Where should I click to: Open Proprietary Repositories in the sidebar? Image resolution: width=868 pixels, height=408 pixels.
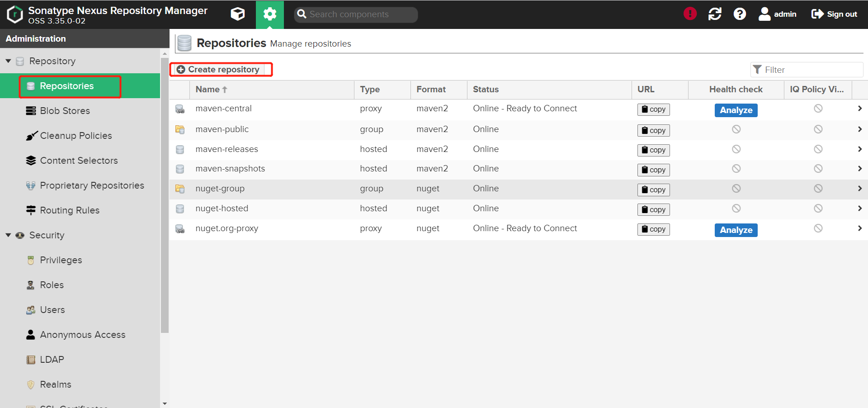coord(80,185)
